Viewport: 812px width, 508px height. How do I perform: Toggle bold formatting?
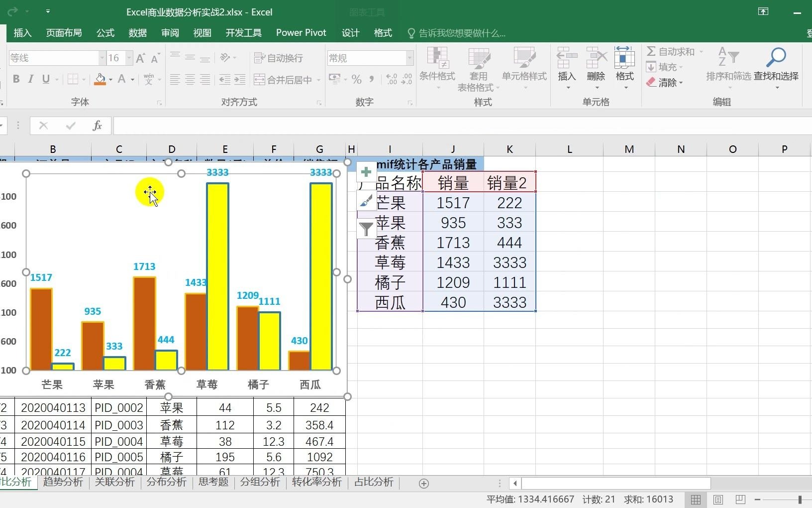(16, 79)
